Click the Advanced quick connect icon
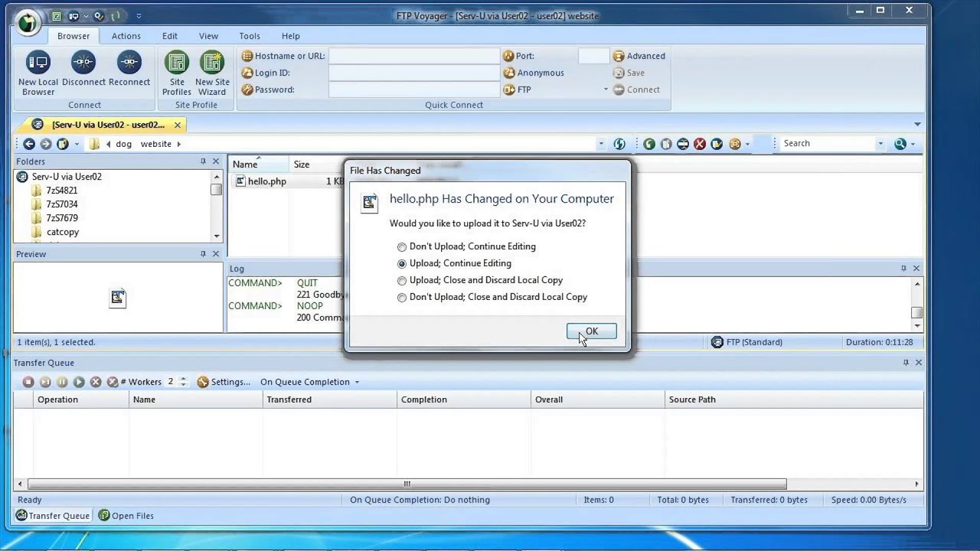Viewport: 980px width, 551px height. [x=619, y=56]
